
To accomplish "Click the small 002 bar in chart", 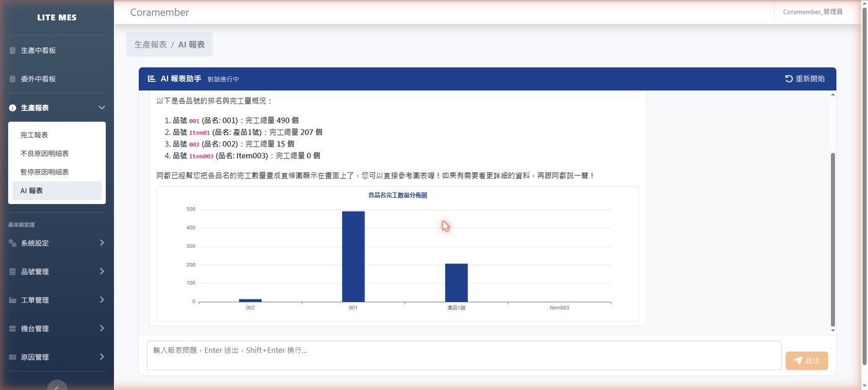I will click(x=250, y=300).
